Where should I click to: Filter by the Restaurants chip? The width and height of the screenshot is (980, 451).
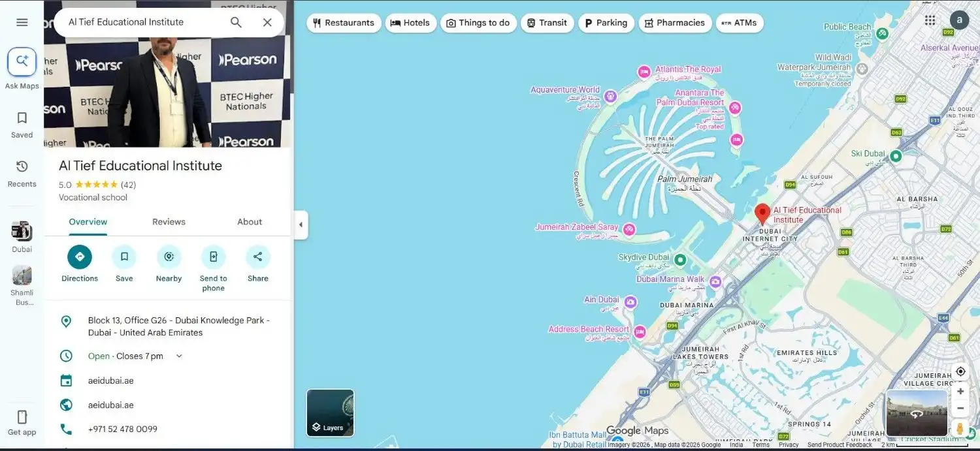click(343, 23)
